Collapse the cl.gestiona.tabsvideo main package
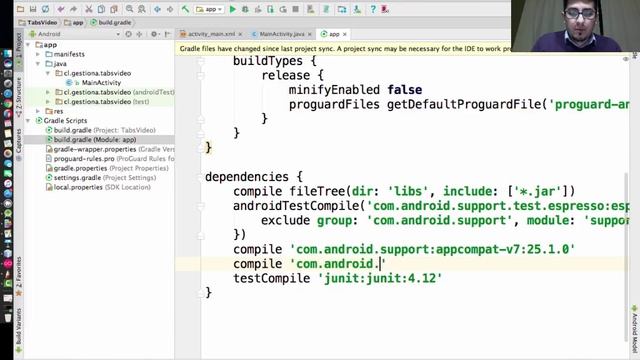The width and height of the screenshot is (640, 360). tap(48, 73)
